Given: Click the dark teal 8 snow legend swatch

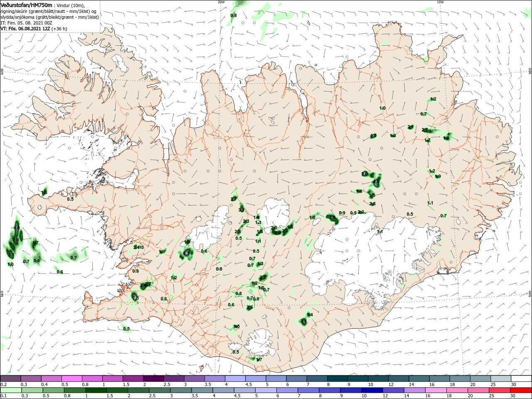Looking at the screenshot, I should tap(337, 378).
